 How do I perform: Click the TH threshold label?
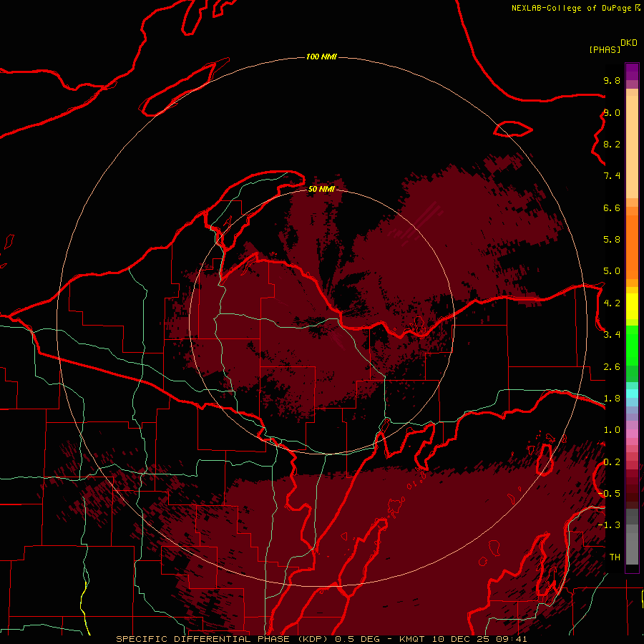(x=615, y=557)
